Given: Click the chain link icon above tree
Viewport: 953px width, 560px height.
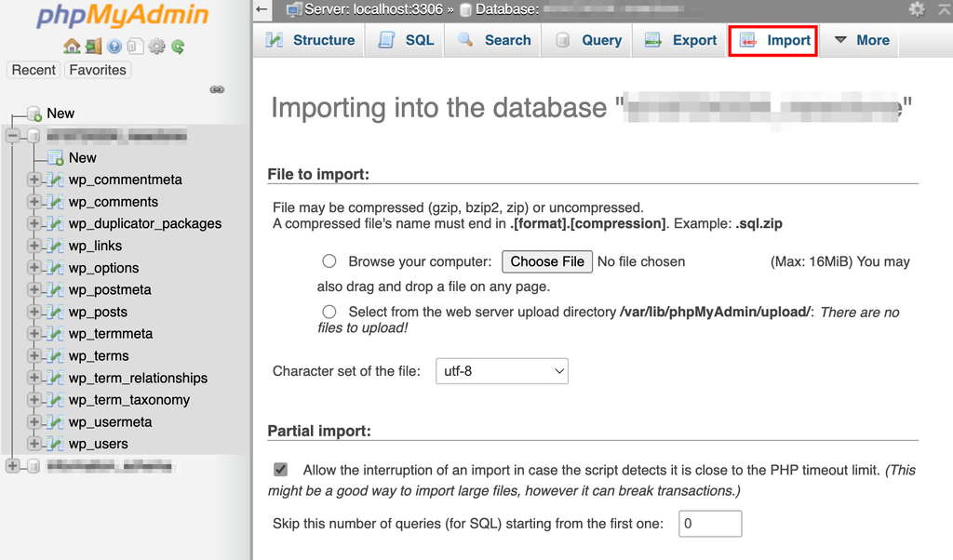Looking at the screenshot, I should [217, 89].
